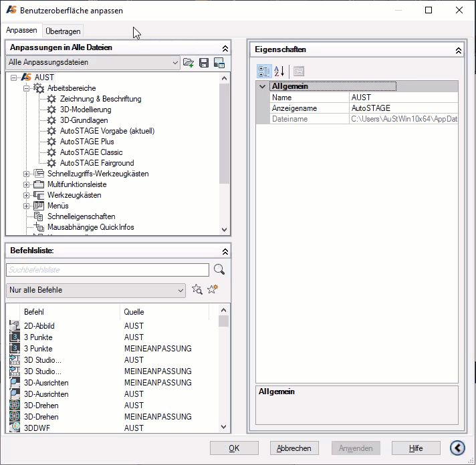Close the Benutzeroberfläche anpassen dialog

click(459, 10)
